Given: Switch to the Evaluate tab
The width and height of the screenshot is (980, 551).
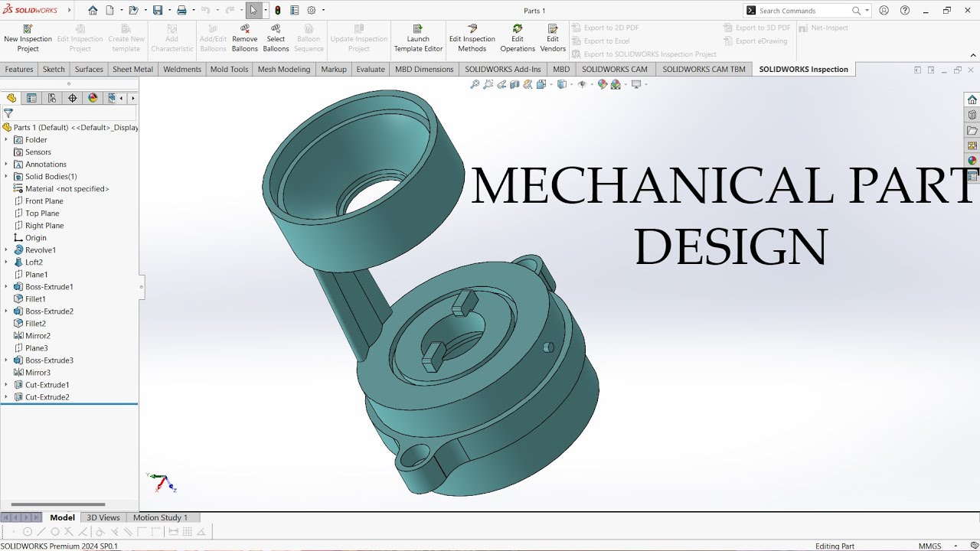Looking at the screenshot, I should [x=371, y=69].
